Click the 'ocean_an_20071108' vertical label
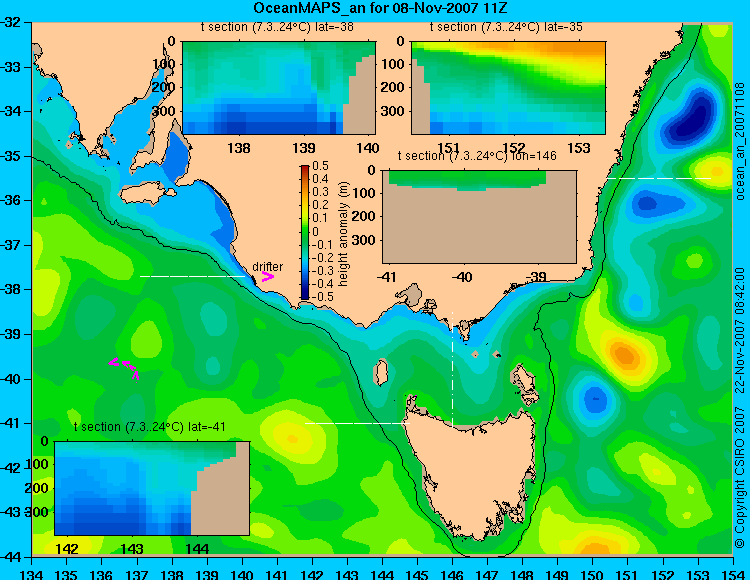This screenshot has width=750, height=580. tap(739, 142)
